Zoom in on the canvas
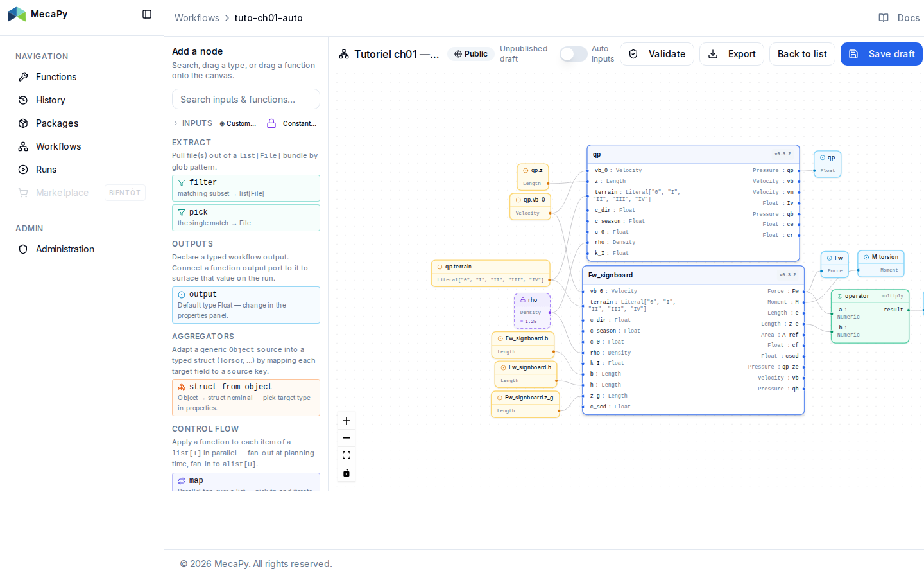This screenshot has width=924, height=578. tap(346, 421)
